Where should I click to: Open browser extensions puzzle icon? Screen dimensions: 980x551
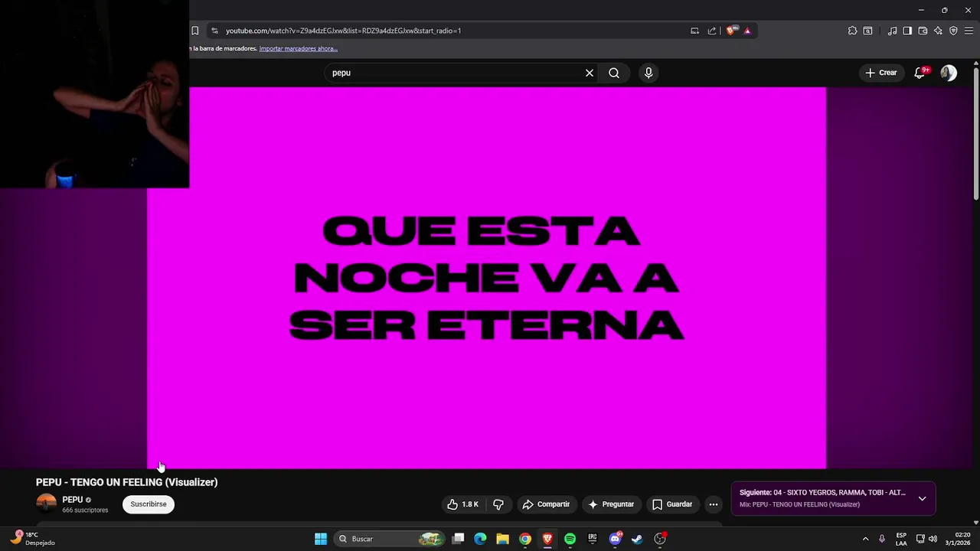tap(852, 31)
